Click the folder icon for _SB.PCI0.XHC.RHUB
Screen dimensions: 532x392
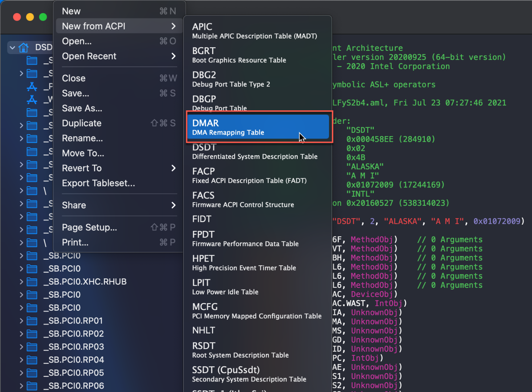point(32,282)
